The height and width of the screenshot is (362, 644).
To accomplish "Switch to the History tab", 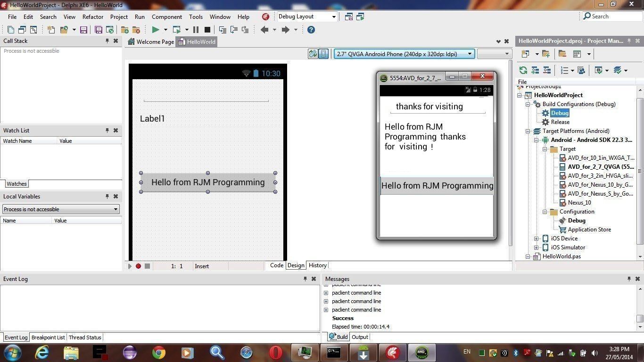I will [318, 265].
